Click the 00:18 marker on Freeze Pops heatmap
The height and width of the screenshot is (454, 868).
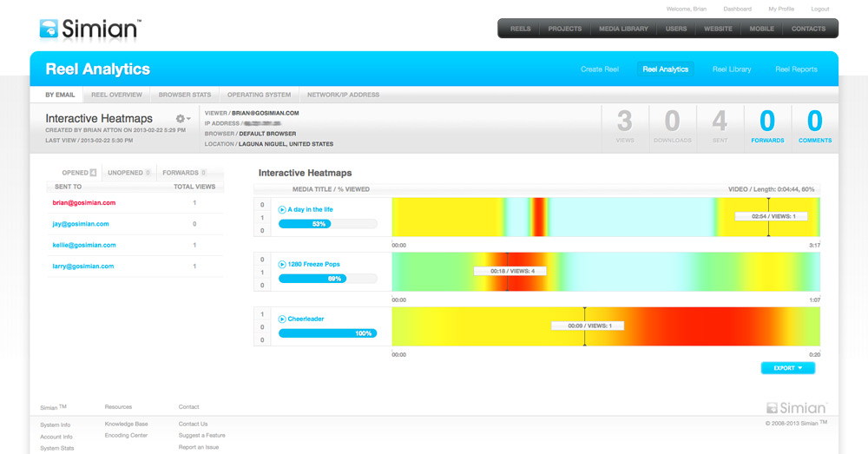pyautogui.click(x=510, y=272)
